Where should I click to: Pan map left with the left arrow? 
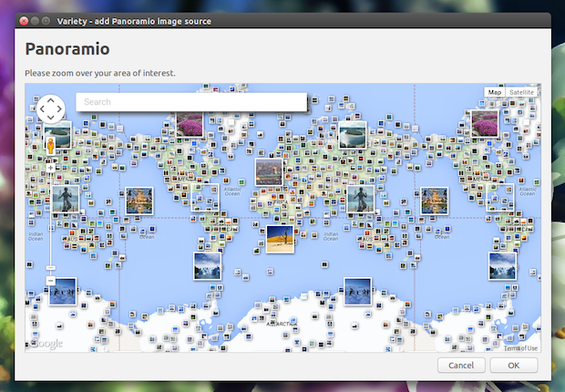point(42,108)
